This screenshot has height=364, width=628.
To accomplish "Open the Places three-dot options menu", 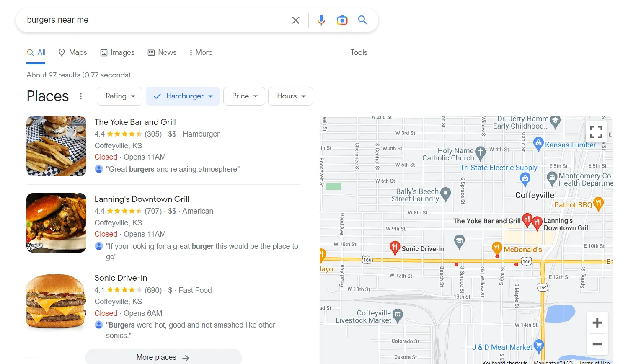I will [81, 96].
